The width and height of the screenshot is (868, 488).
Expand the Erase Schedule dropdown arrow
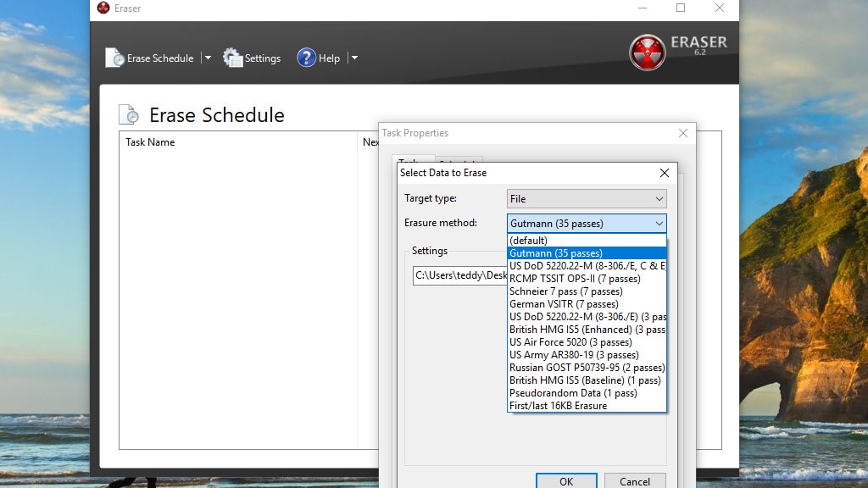pos(208,58)
